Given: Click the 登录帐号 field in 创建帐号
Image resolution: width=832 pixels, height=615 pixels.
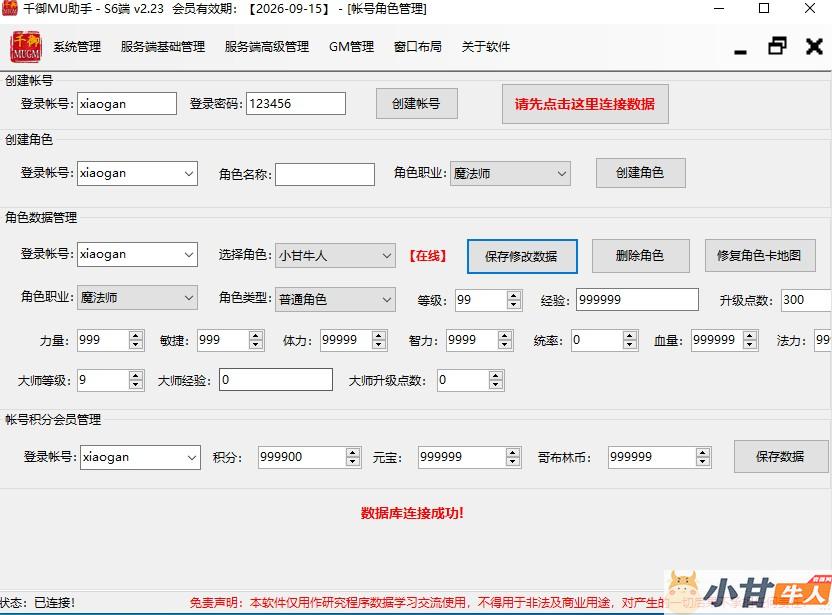Looking at the screenshot, I should tap(127, 103).
